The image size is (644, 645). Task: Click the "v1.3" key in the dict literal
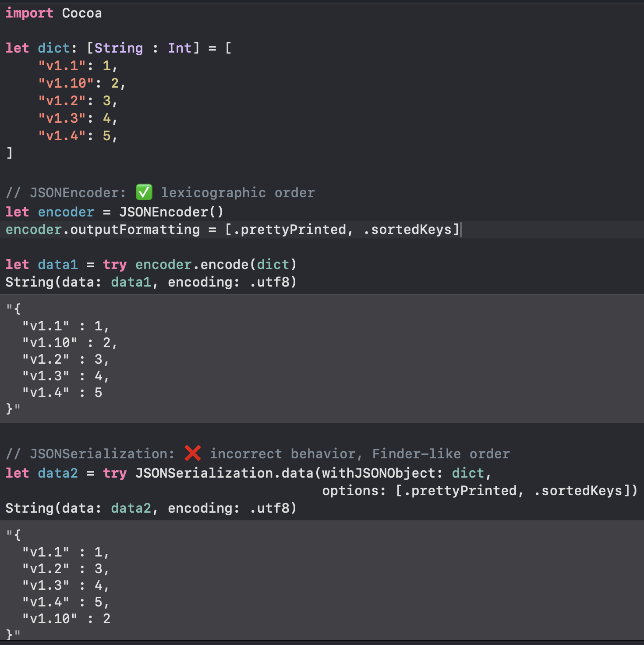click(62, 118)
